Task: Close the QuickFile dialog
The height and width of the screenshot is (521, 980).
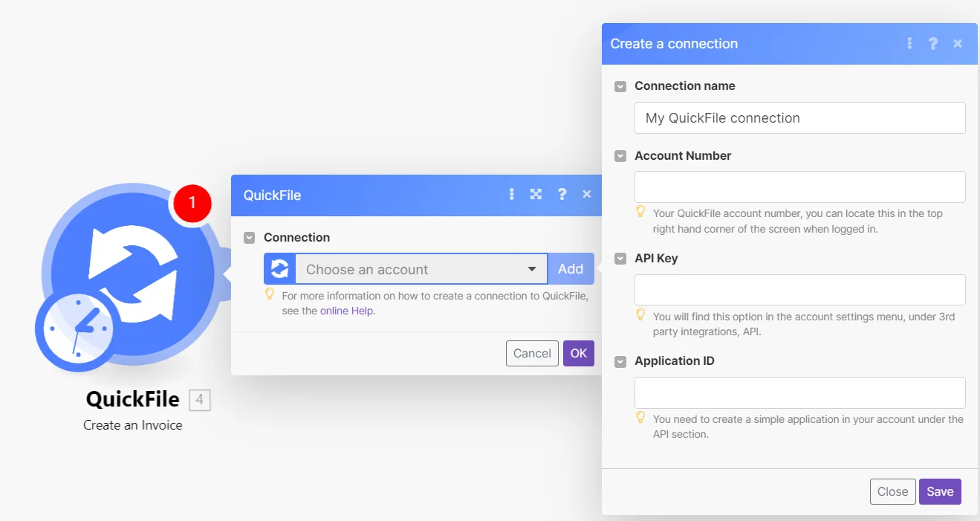Action: point(587,194)
